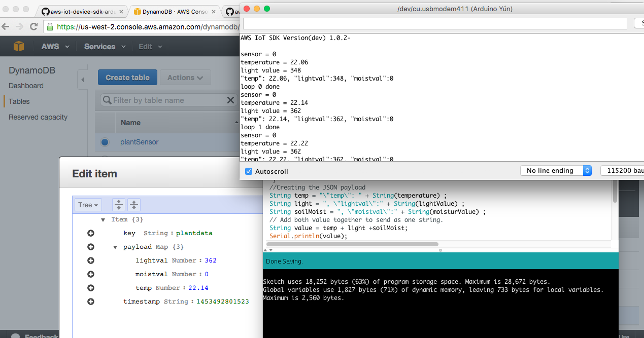Click the AWS cube home icon
Viewport: 644px width, 338px height.
pyautogui.click(x=19, y=47)
